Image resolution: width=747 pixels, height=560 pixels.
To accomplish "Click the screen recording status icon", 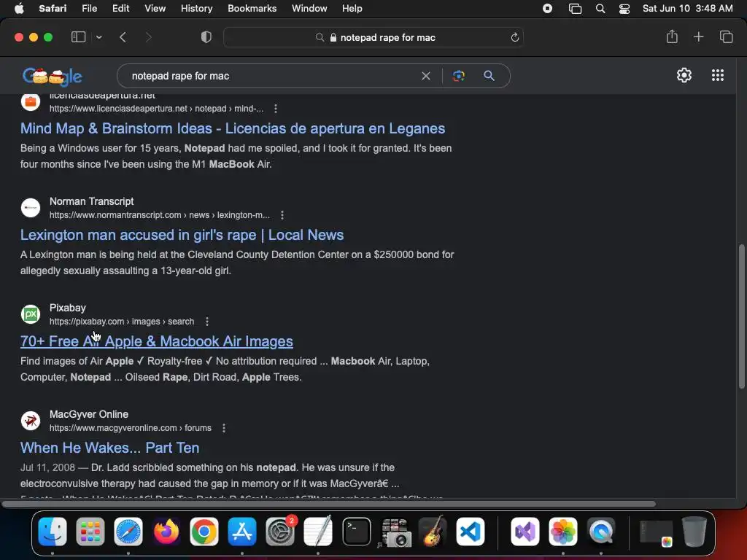I will (547, 9).
